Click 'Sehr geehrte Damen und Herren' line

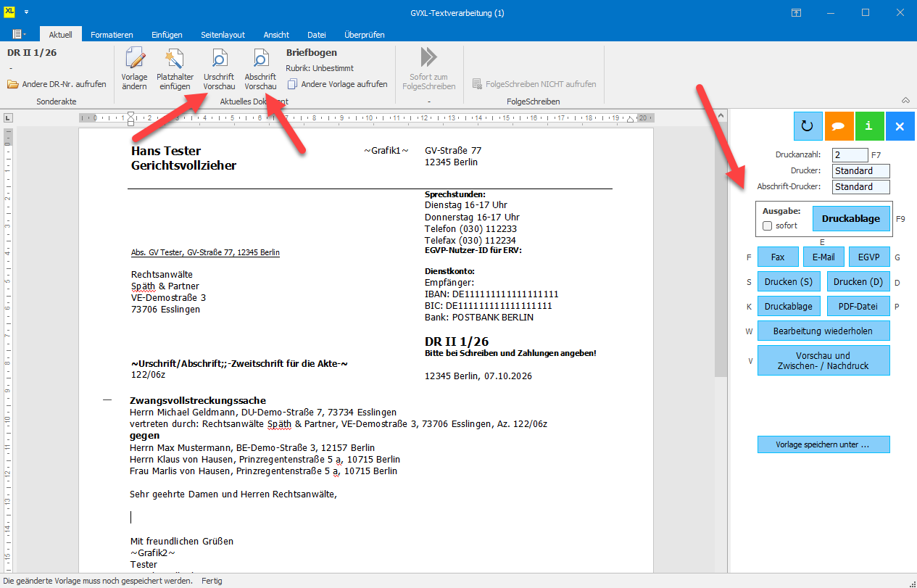(x=234, y=494)
